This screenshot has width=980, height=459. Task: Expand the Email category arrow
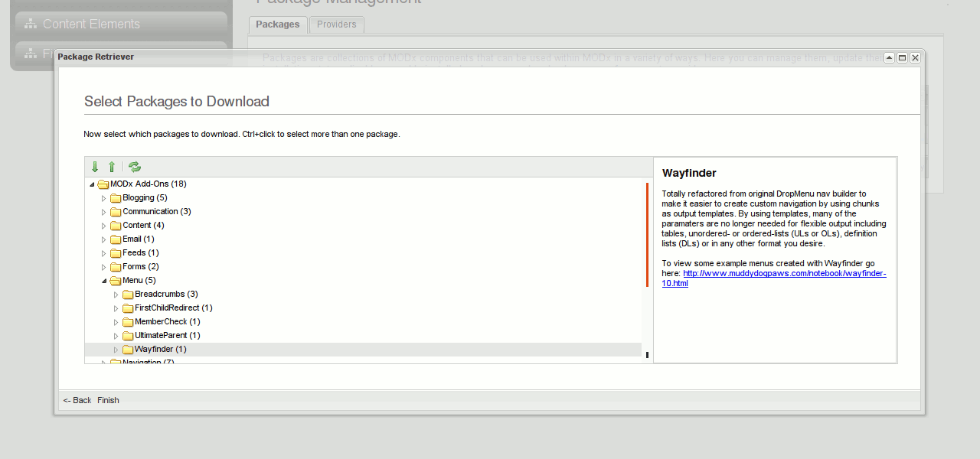click(104, 239)
